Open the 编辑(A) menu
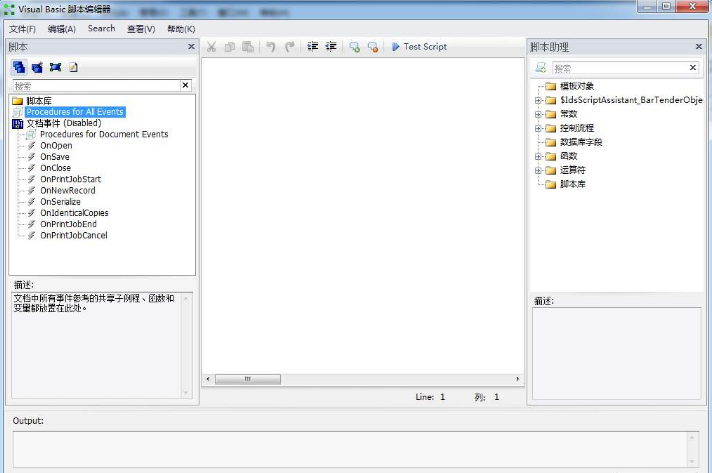 pyautogui.click(x=62, y=29)
